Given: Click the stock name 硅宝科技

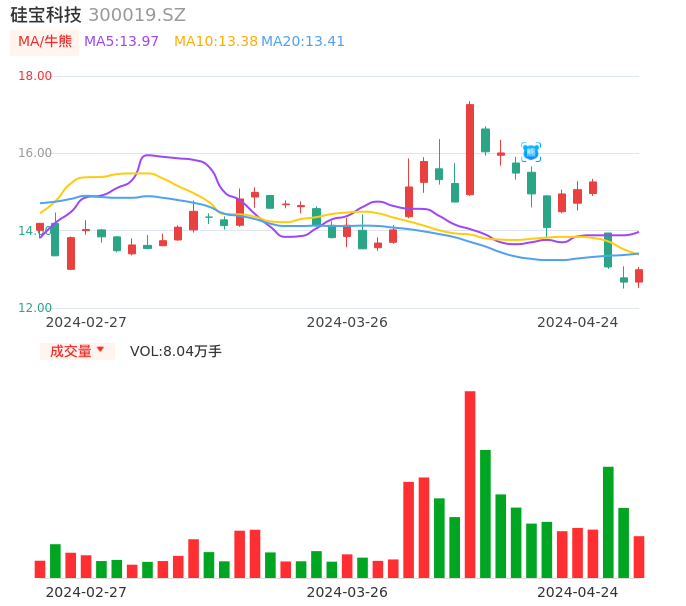Looking at the screenshot, I should pos(46,15).
